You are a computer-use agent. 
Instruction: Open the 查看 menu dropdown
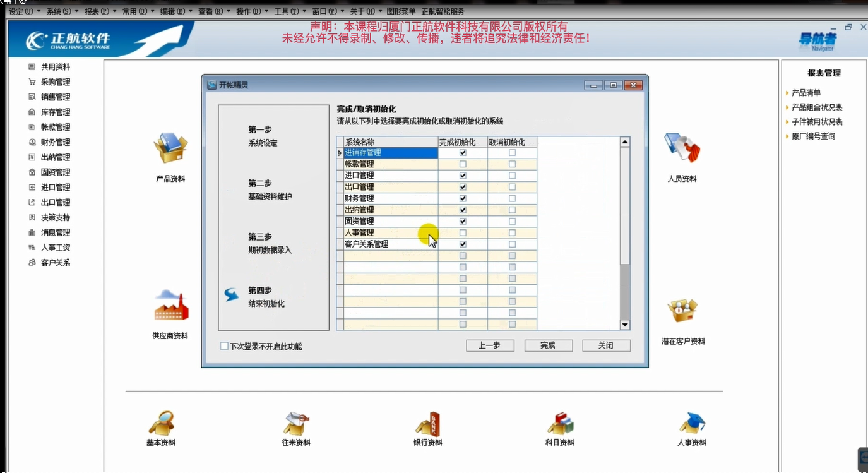click(213, 11)
